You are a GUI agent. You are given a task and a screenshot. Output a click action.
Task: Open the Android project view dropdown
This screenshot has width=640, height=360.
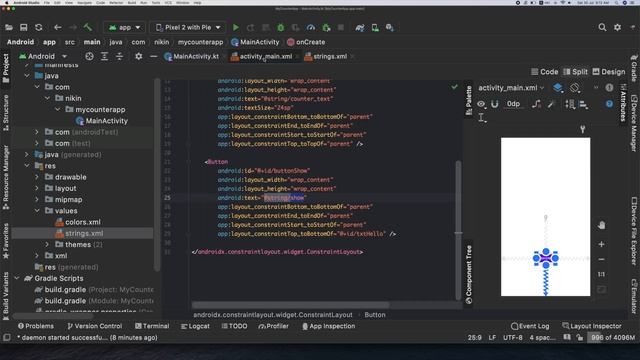click(43, 56)
